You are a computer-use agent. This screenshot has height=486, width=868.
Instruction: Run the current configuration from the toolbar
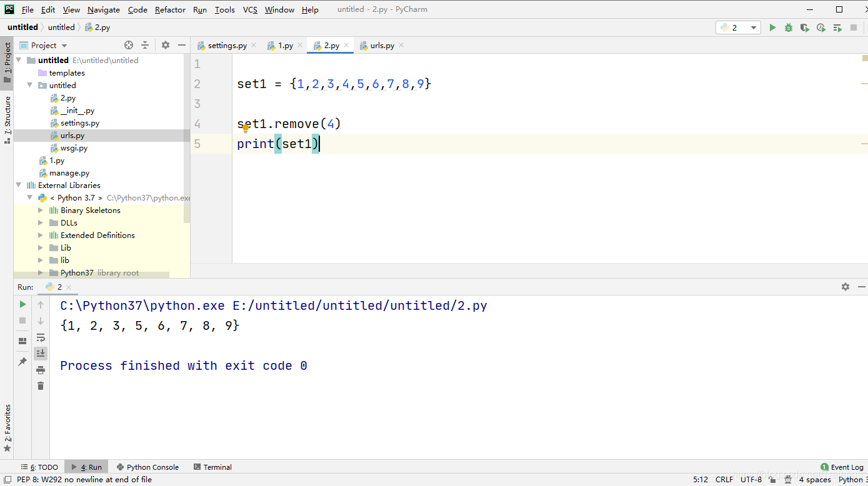772,27
